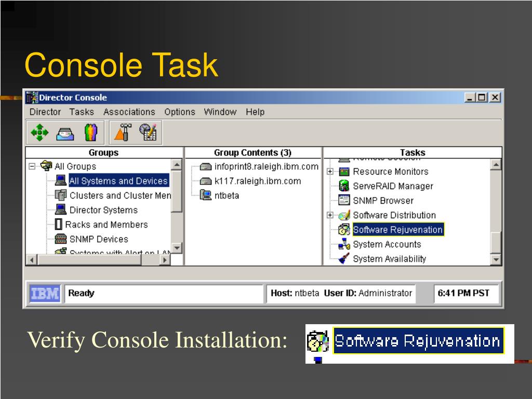Select the k117.raleigh.ibm.com device icon
This screenshot has height=399, width=532.
(x=206, y=181)
